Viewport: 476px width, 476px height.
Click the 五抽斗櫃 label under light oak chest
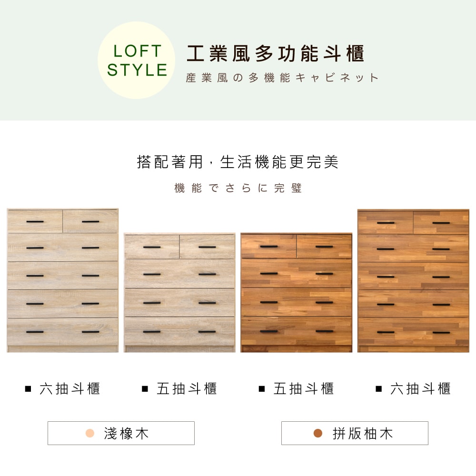(187, 389)
